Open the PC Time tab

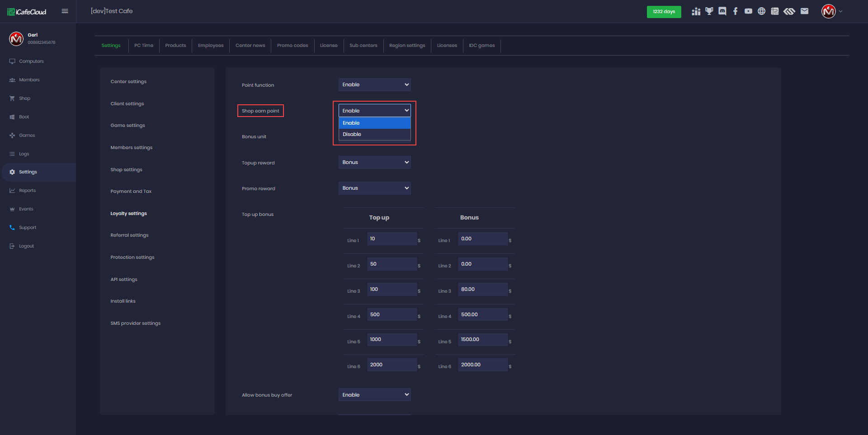(x=144, y=46)
